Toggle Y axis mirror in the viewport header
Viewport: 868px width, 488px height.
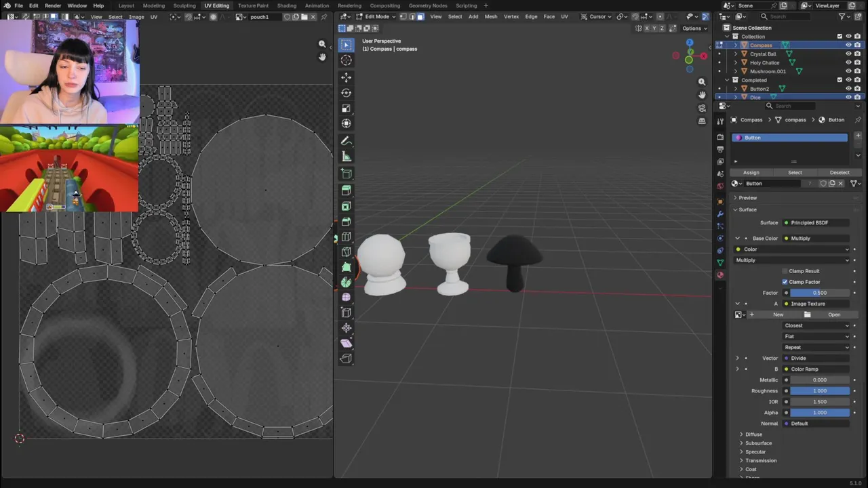[655, 28]
